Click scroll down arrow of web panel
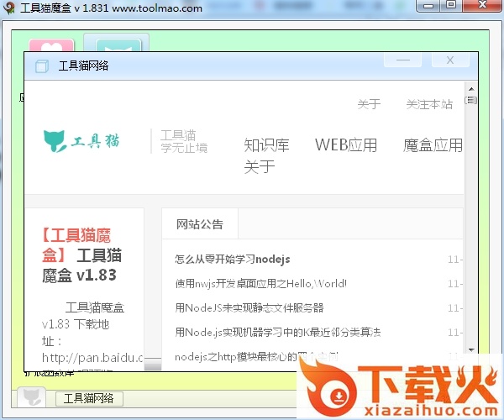Viewport: 504px width, 420px height. (x=471, y=349)
